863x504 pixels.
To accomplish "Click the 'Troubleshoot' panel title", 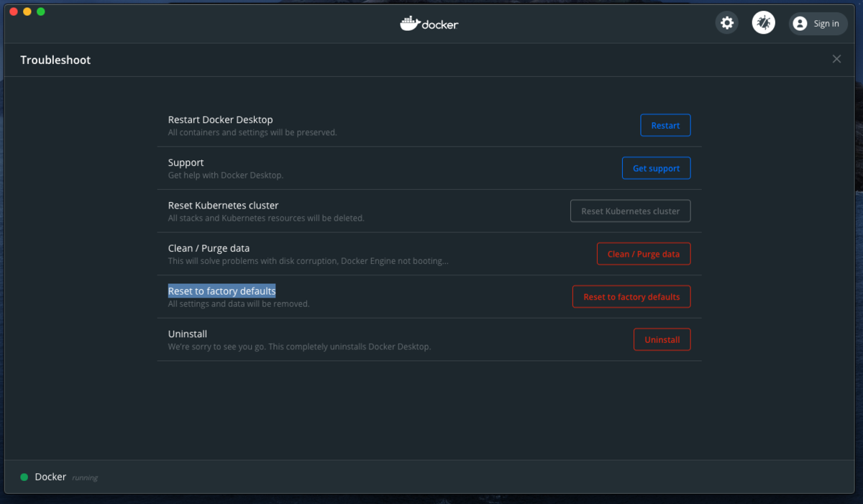I will 55,60.
